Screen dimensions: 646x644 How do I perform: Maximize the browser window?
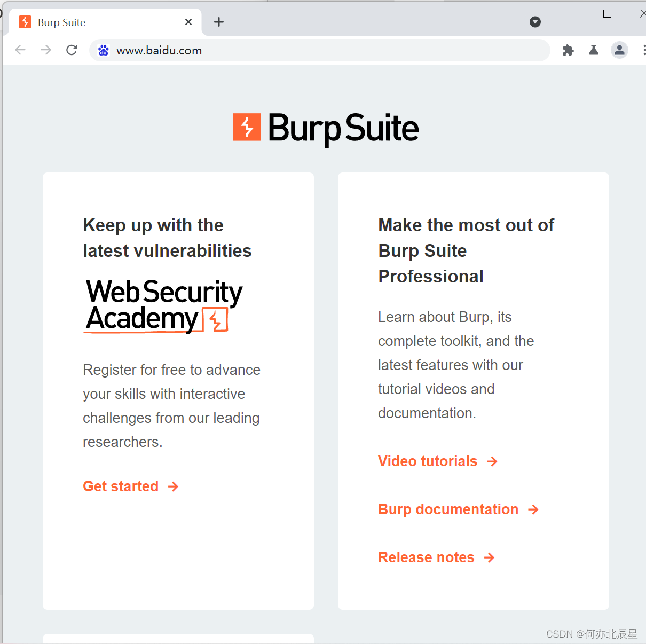(607, 13)
